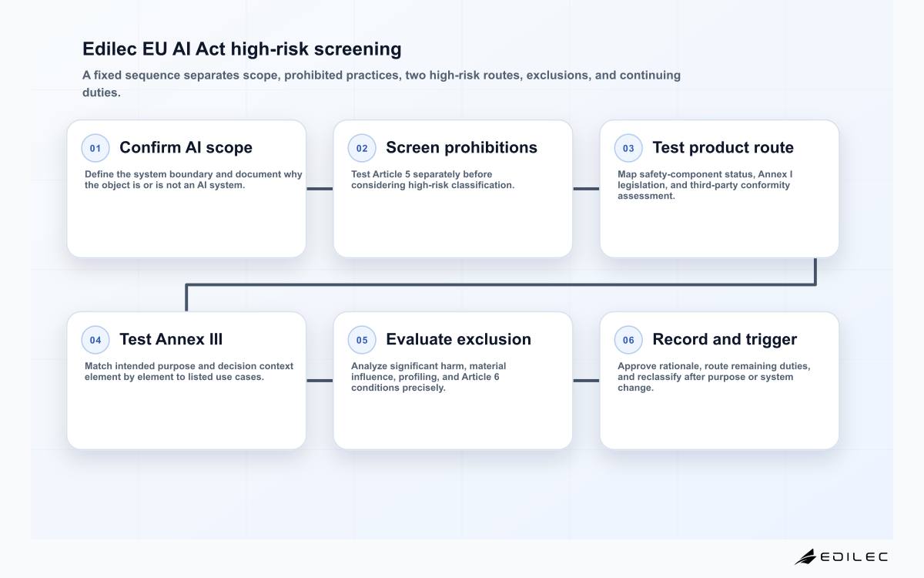The width and height of the screenshot is (924, 578).
Task: Click the Test Annex III heading
Action: pyautogui.click(x=171, y=339)
